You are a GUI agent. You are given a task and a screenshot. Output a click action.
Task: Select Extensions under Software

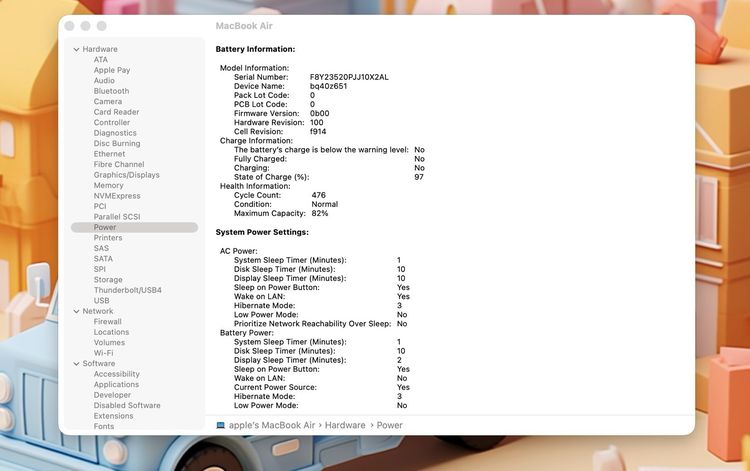coord(113,416)
